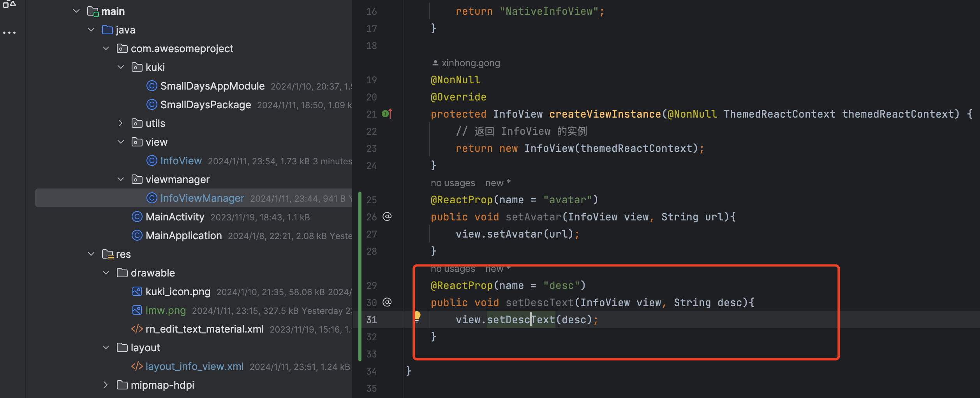Click the viewmanager package folder icon

point(137,180)
